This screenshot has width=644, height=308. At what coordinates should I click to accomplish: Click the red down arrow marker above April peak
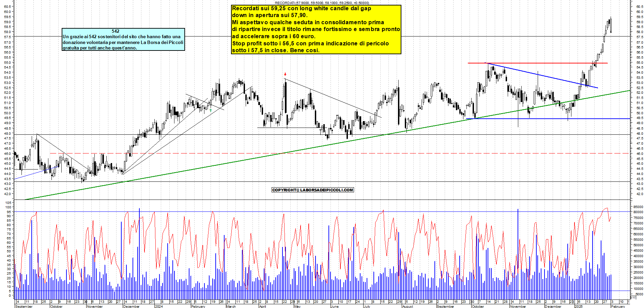click(x=285, y=74)
